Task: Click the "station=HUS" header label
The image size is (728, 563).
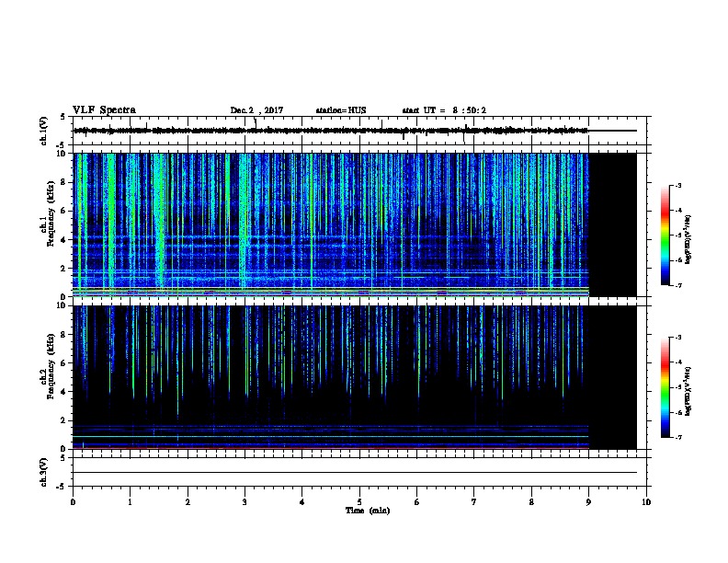Action: pos(341,110)
